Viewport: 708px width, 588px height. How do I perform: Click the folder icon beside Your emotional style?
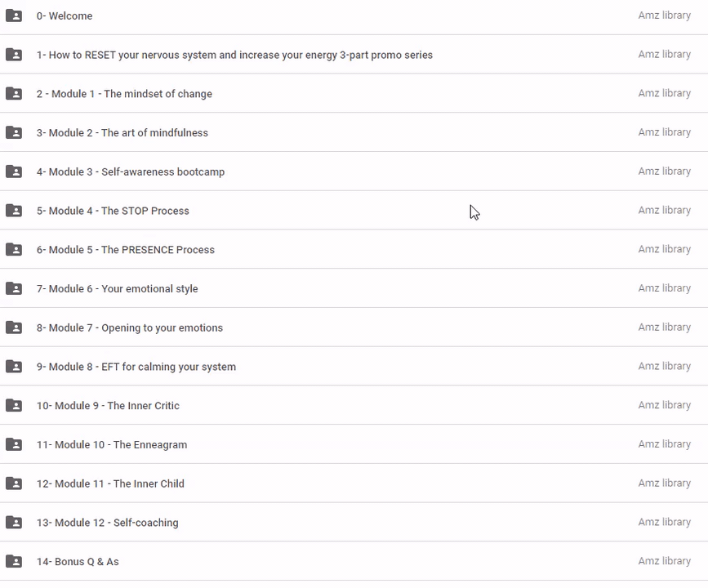[x=14, y=288]
